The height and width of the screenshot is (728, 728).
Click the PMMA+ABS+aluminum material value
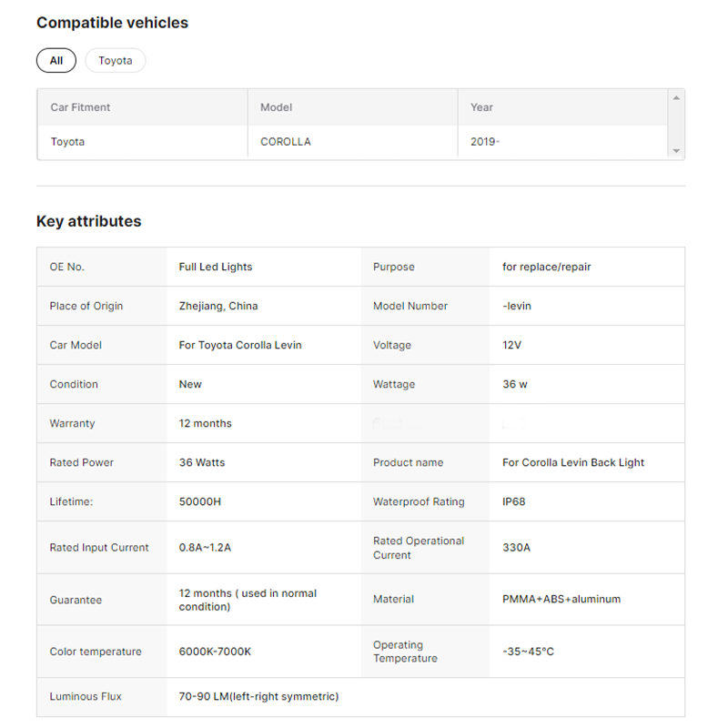click(561, 599)
